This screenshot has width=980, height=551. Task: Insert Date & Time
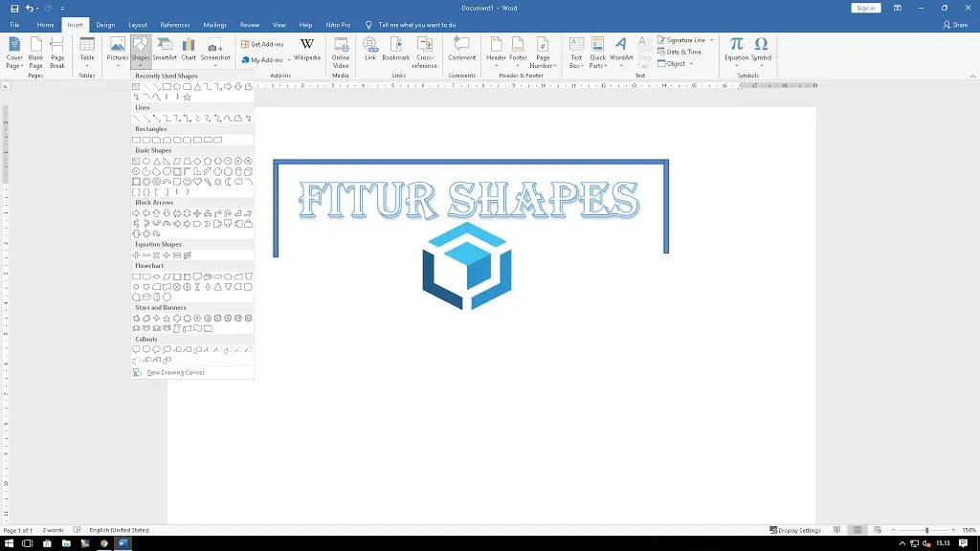(x=679, y=52)
